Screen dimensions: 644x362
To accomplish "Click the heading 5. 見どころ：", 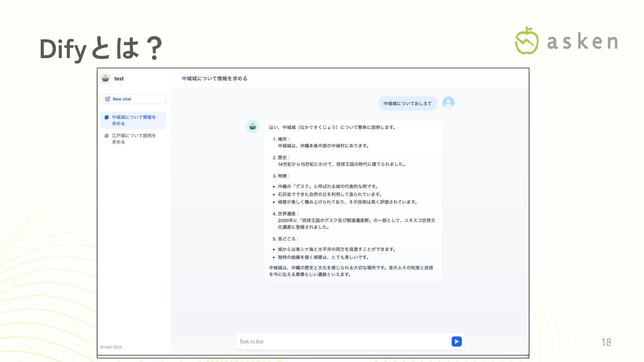I will [286, 239].
